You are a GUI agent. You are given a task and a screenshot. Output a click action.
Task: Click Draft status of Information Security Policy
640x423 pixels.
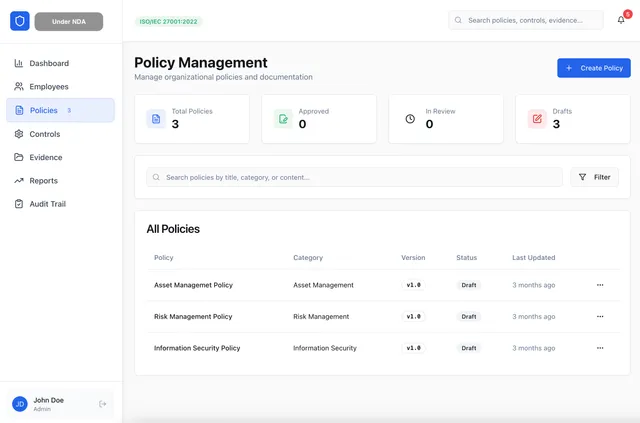pos(469,348)
